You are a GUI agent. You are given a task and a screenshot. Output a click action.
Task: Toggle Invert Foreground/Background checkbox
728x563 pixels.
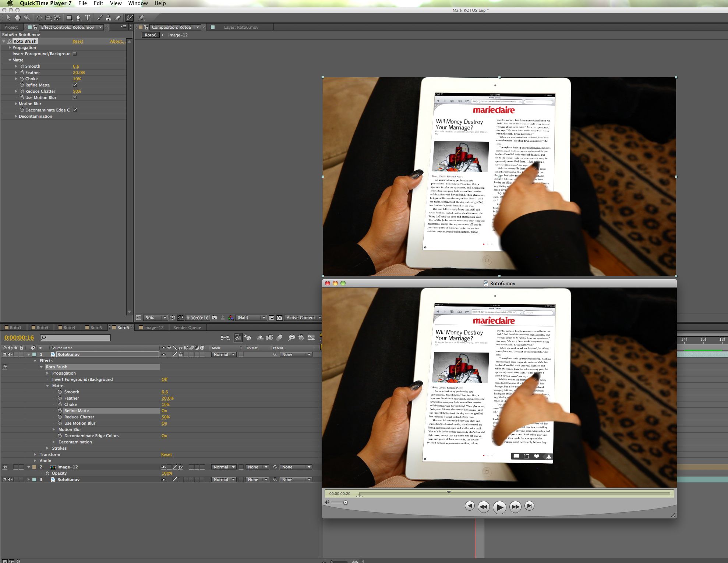pyautogui.click(x=75, y=54)
